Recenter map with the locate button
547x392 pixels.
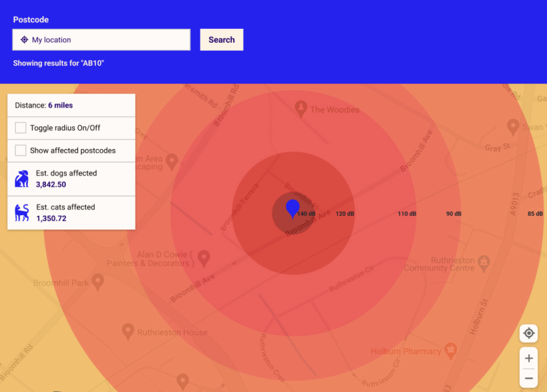[529, 333]
